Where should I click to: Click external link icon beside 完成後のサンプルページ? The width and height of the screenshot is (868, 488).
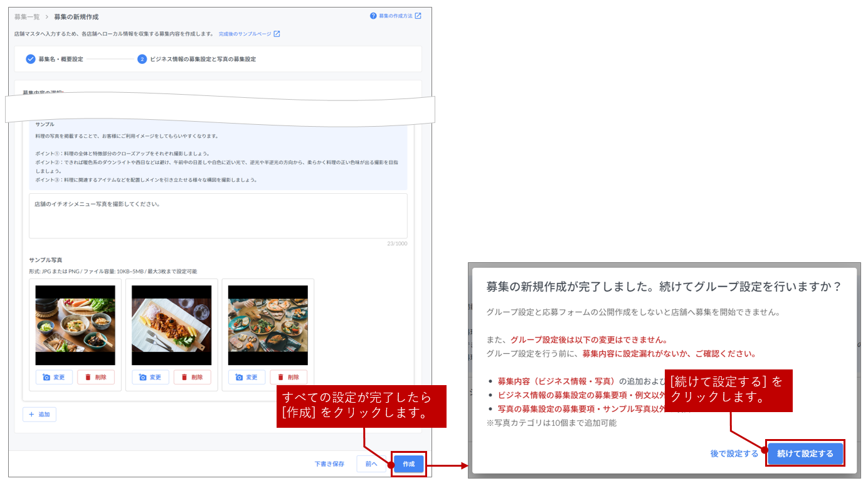[x=277, y=34]
